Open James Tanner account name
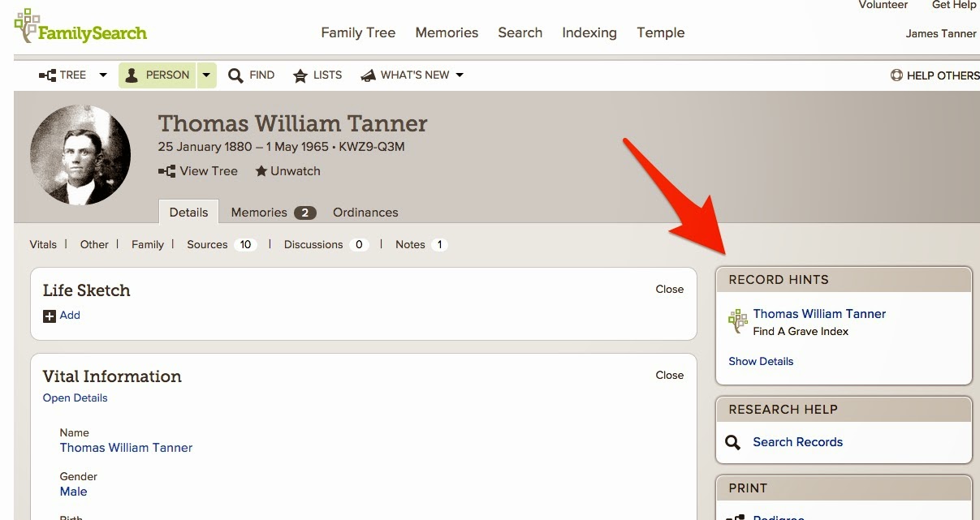This screenshot has width=980, height=520. (x=941, y=34)
